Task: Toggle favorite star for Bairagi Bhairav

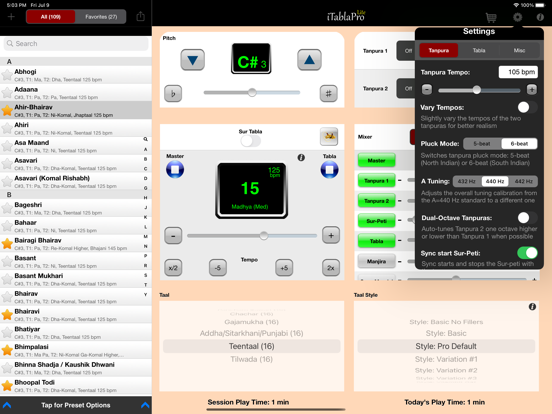Action: pos(7,243)
